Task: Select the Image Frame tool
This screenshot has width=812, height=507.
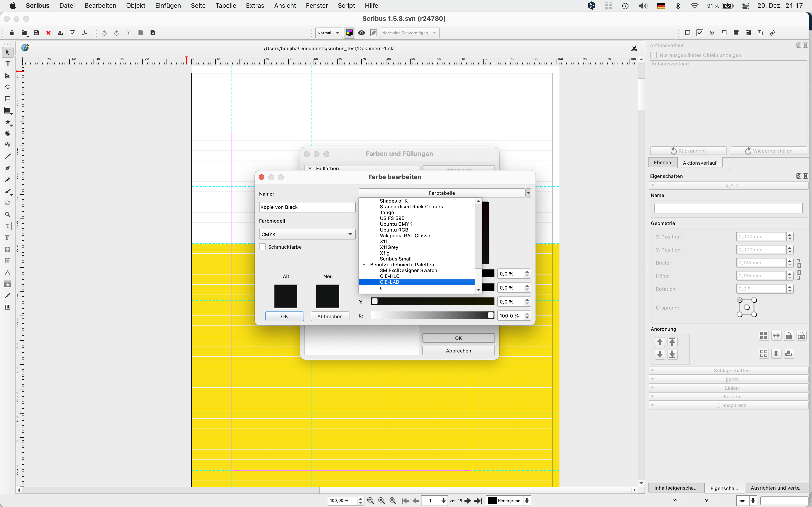Action: [7, 75]
